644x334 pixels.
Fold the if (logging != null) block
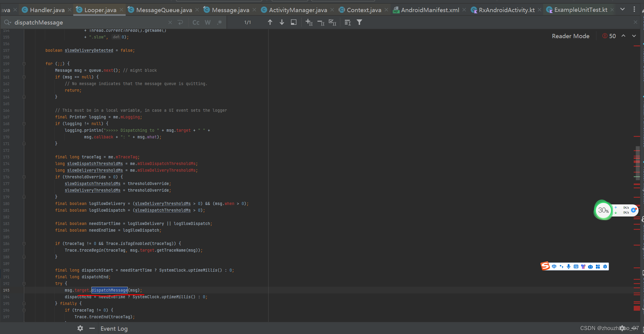(24, 124)
